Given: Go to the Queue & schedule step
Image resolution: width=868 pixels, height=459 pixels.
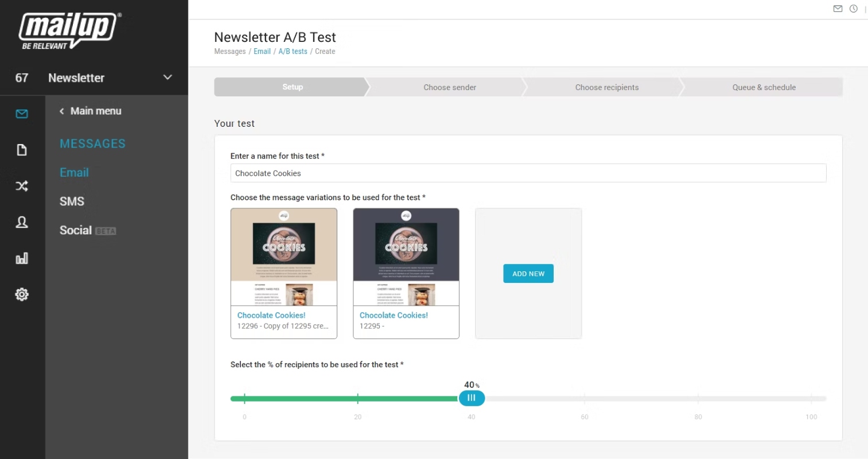Looking at the screenshot, I should pyautogui.click(x=764, y=87).
